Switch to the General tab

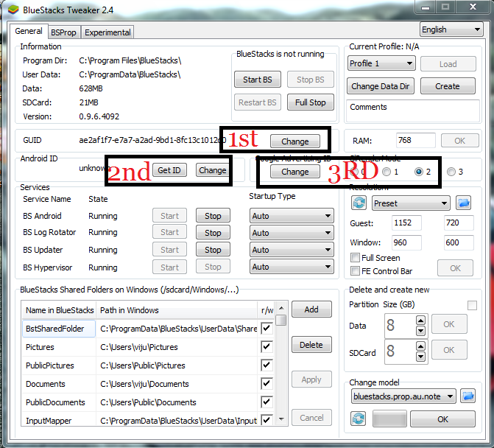(x=29, y=31)
